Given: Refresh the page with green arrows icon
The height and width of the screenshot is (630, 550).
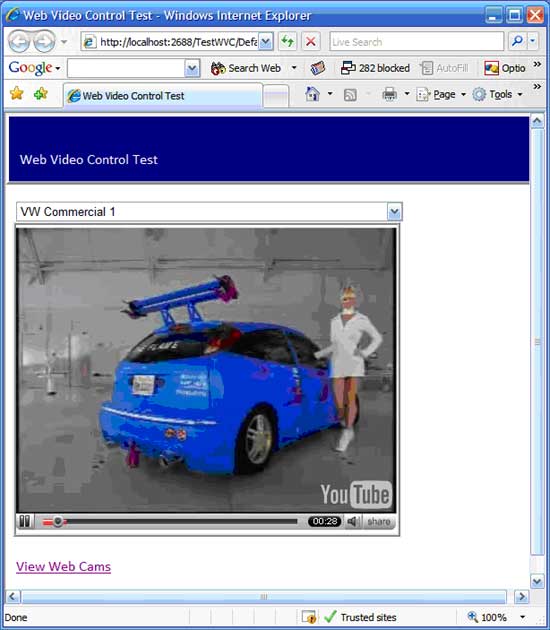Looking at the screenshot, I should pos(288,41).
